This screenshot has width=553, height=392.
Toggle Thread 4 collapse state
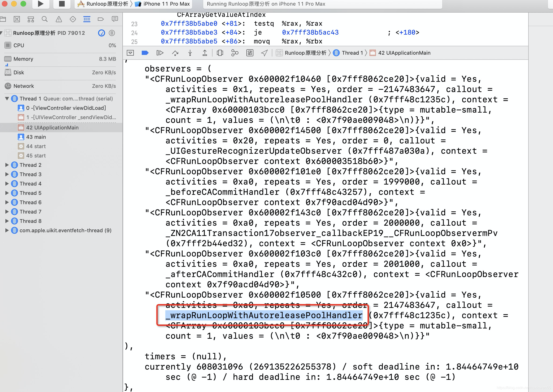[x=6, y=184]
